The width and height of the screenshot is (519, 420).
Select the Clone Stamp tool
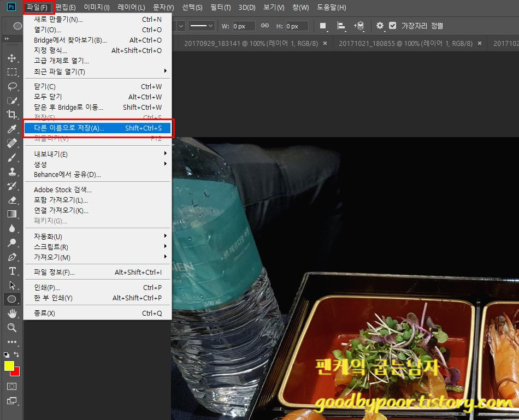tap(12, 171)
